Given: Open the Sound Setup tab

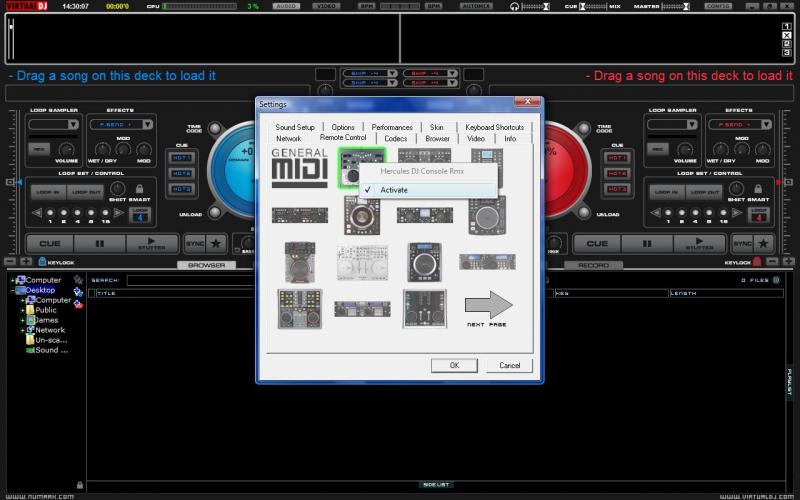Looking at the screenshot, I should [x=295, y=127].
